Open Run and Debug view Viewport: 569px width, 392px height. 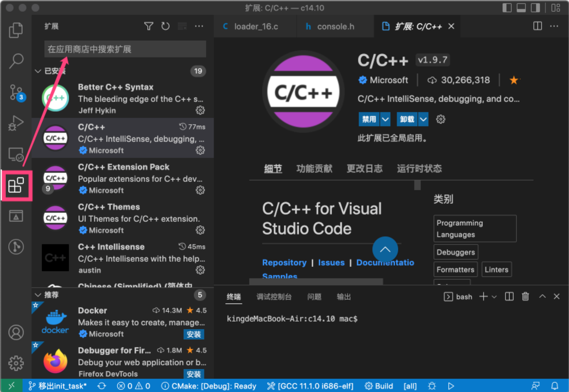16,123
